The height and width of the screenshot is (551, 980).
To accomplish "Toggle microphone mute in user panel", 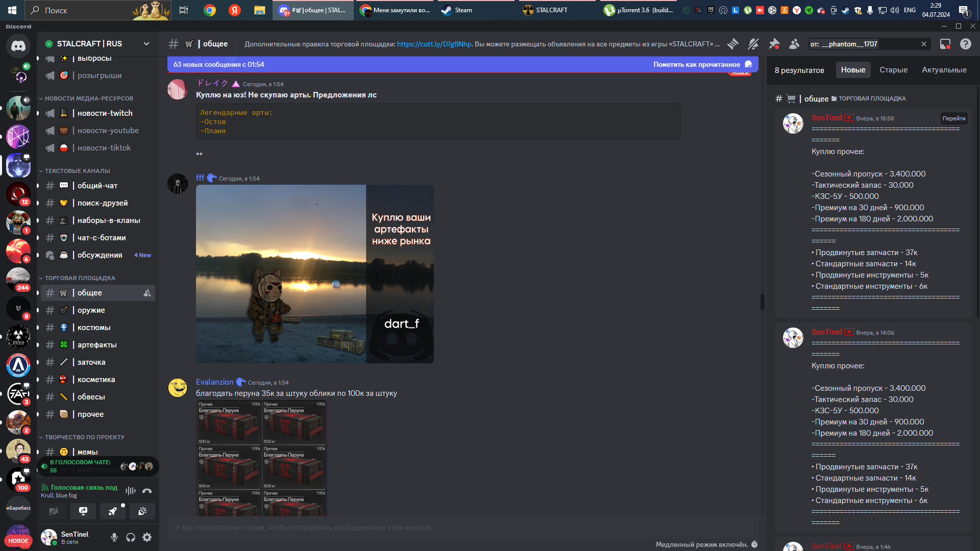I will pos(114,537).
